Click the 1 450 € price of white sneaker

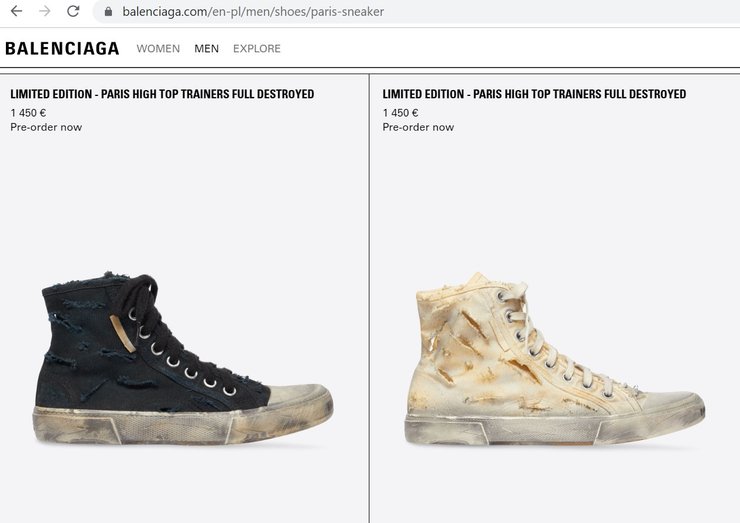(401, 113)
